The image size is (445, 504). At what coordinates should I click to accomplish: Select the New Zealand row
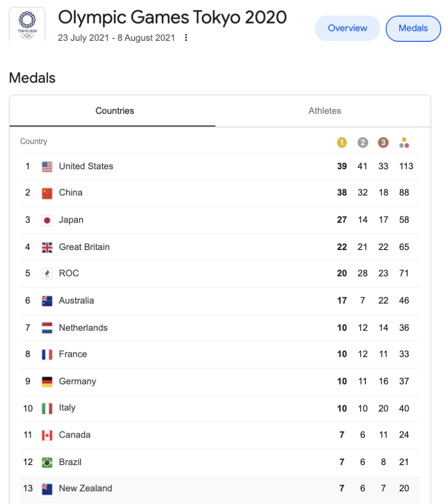pyautogui.click(x=220, y=489)
